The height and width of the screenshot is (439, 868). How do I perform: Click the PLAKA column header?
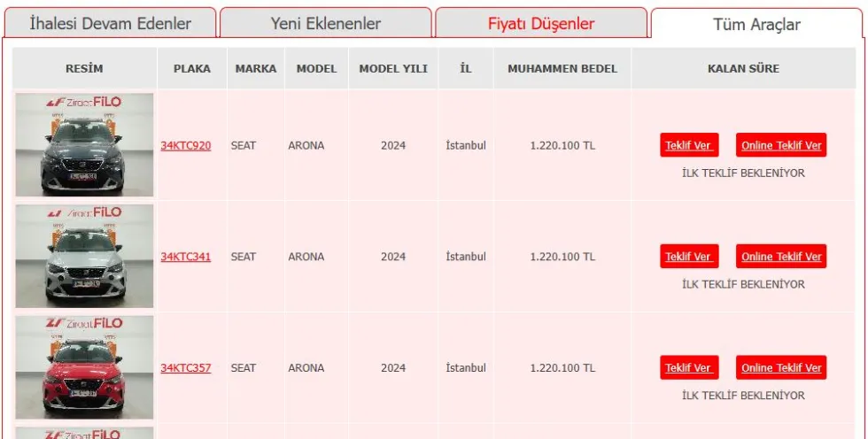tap(192, 68)
